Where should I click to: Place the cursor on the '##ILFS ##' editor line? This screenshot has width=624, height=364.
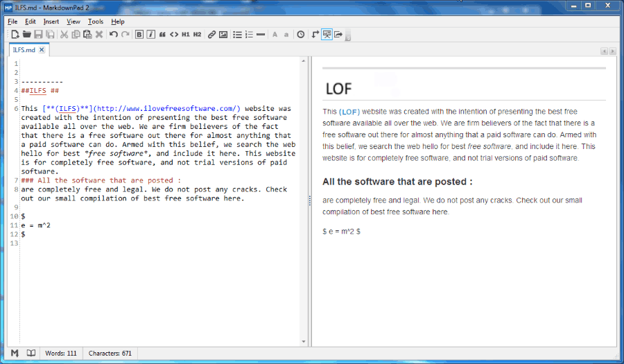tap(40, 91)
